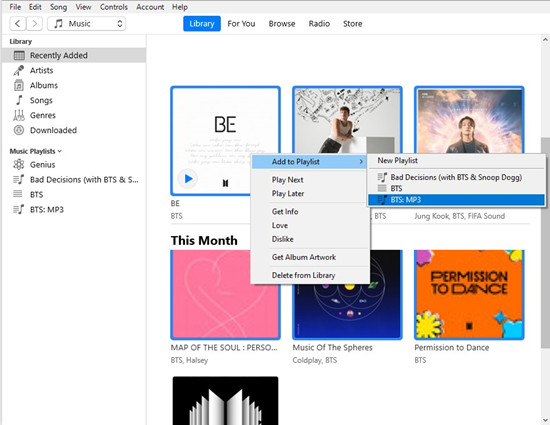Open MAP OF THE SOUL : PERSONA cover

tap(225, 295)
